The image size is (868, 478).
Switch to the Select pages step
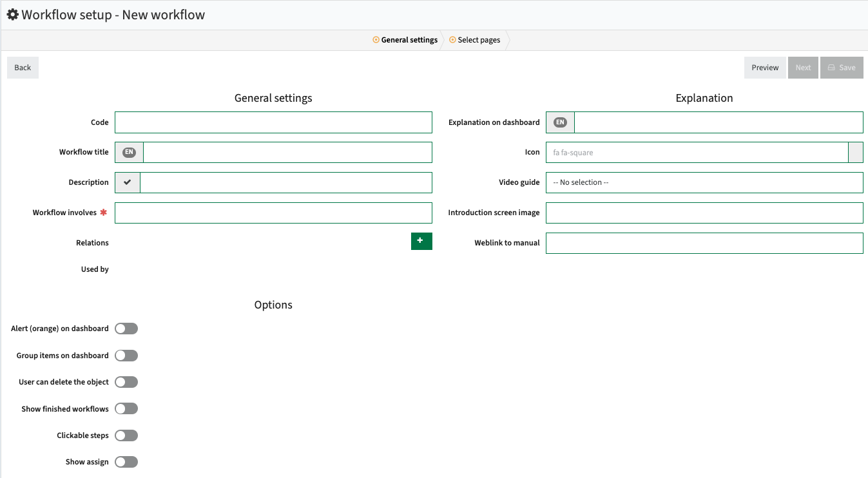[x=475, y=40]
